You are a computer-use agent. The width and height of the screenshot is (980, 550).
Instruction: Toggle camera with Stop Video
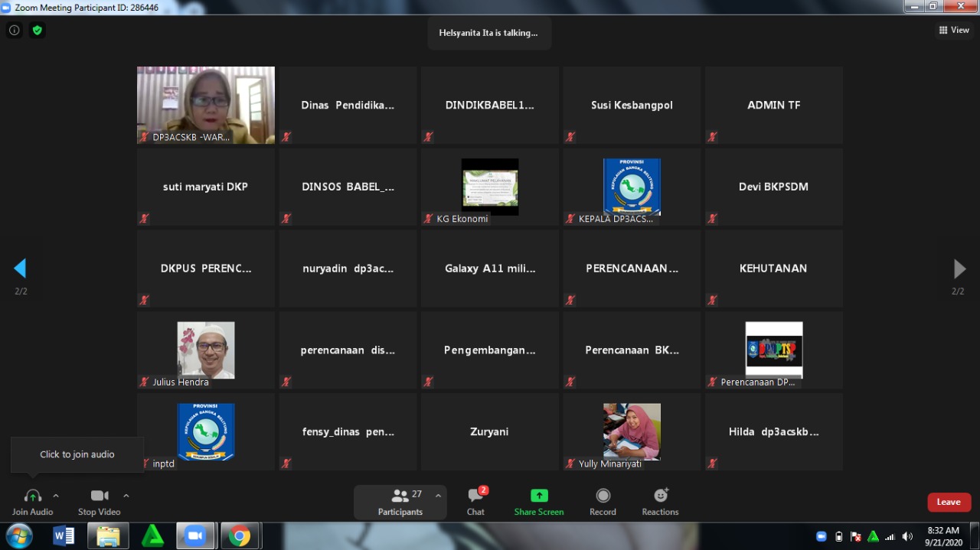point(100,501)
